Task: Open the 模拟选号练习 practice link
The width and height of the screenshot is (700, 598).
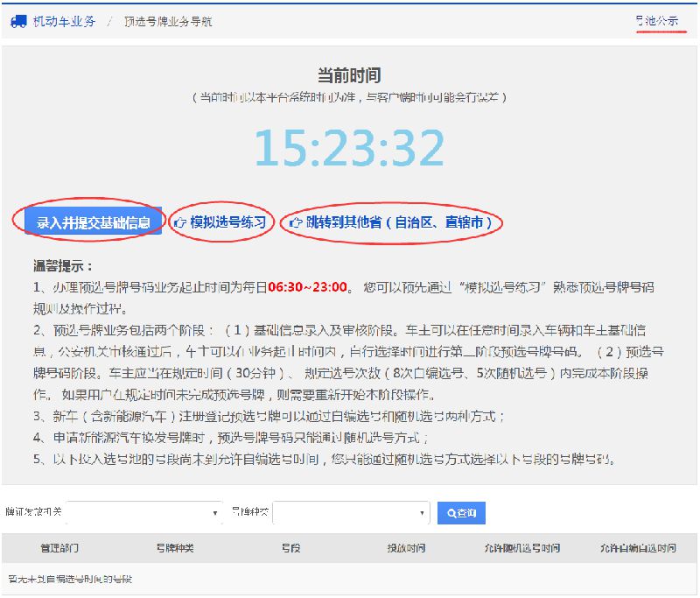Action: [x=227, y=222]
